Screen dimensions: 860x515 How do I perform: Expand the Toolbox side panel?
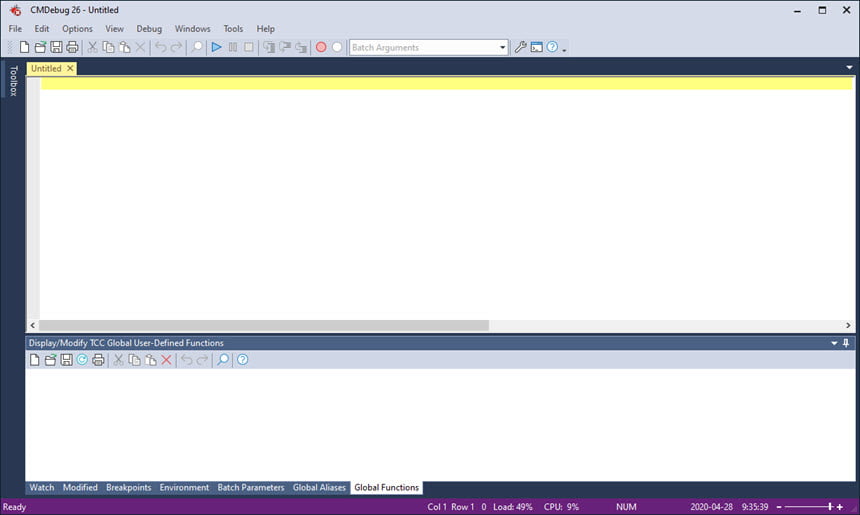coord(13,80)
